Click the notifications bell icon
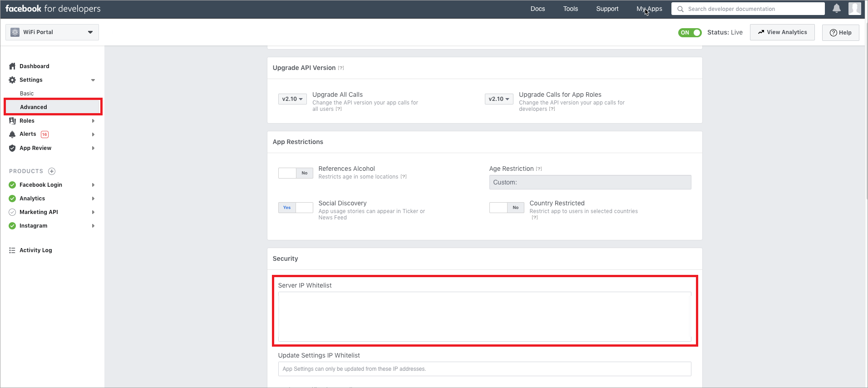The height and width of the screenshot is (388, 868). [837, 8]
